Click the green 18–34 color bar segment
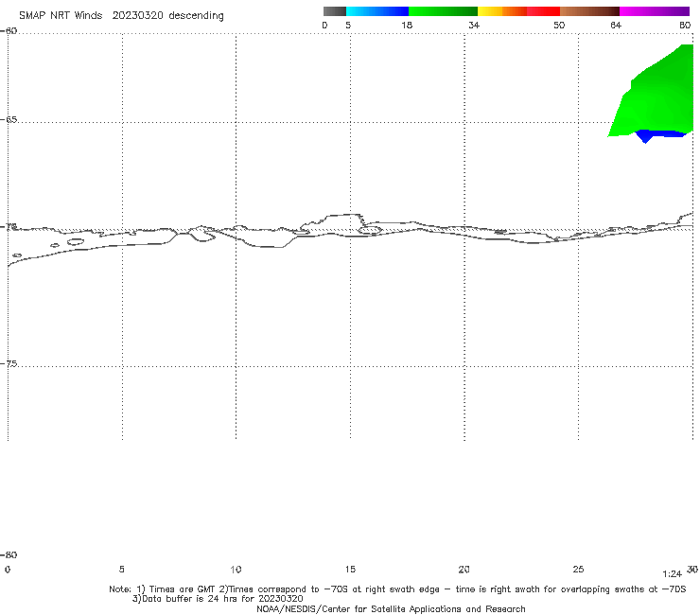The width and height of the screenshot is (700, 615). coord(443,11)
